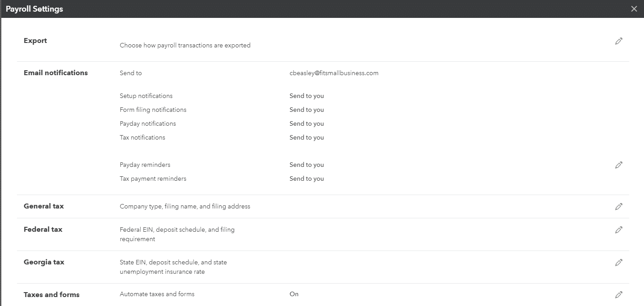Click 'Setup notifications' row label
The image size is (644, 306).
(x=146, y=96)
